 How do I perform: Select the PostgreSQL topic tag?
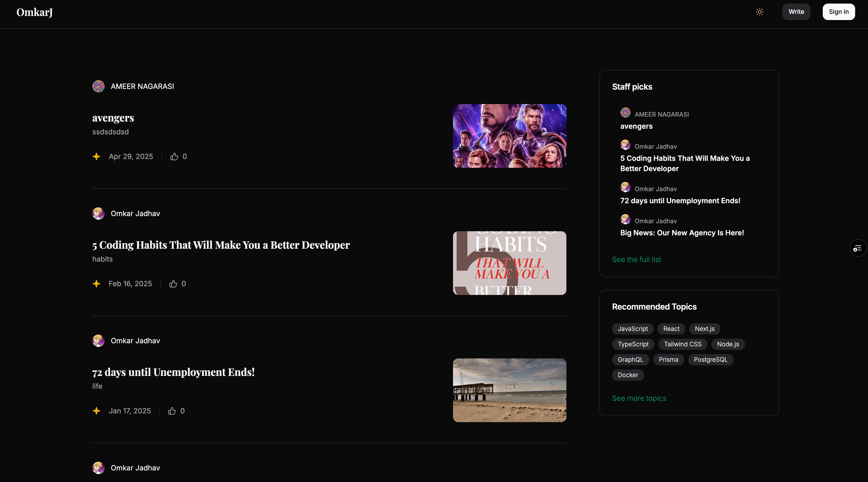pos(711,360)
